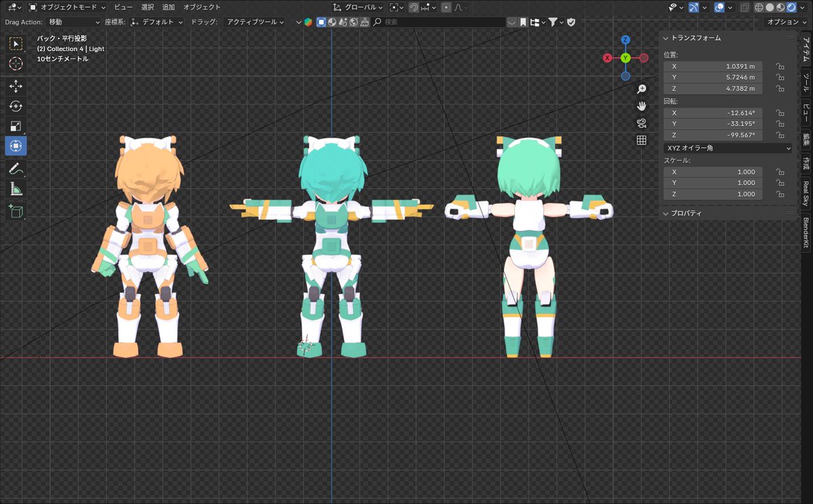Toggle viewport overlays

(719, 7)
